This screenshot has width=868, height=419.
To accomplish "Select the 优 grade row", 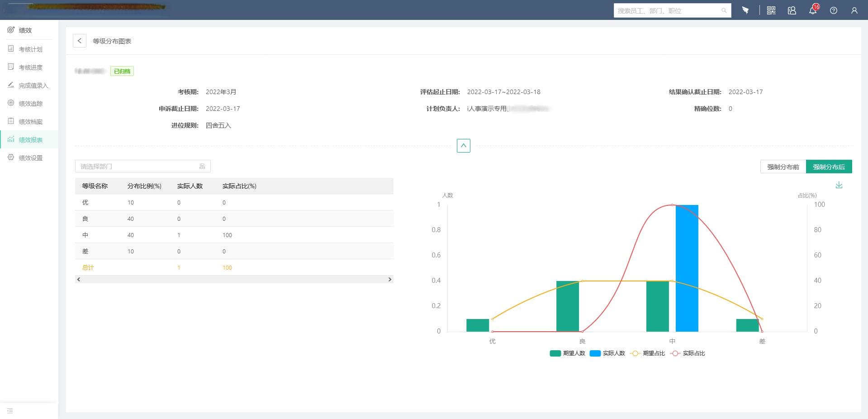I will click(234, 202).
